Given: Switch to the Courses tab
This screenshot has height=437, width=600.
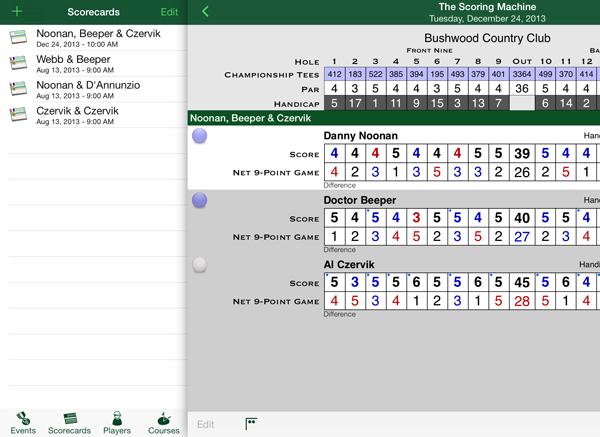Looking at the screenshot, I should click(x=164, y=423).
